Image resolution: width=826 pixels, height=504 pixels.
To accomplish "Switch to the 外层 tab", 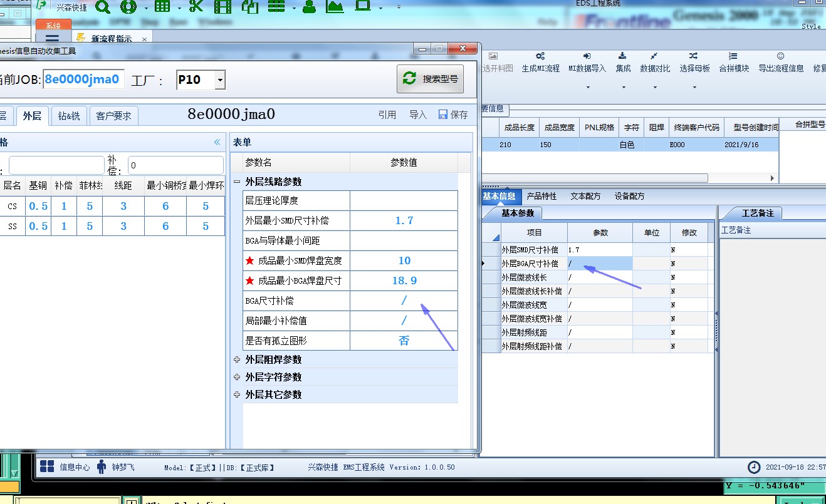I will coord(32,116).
